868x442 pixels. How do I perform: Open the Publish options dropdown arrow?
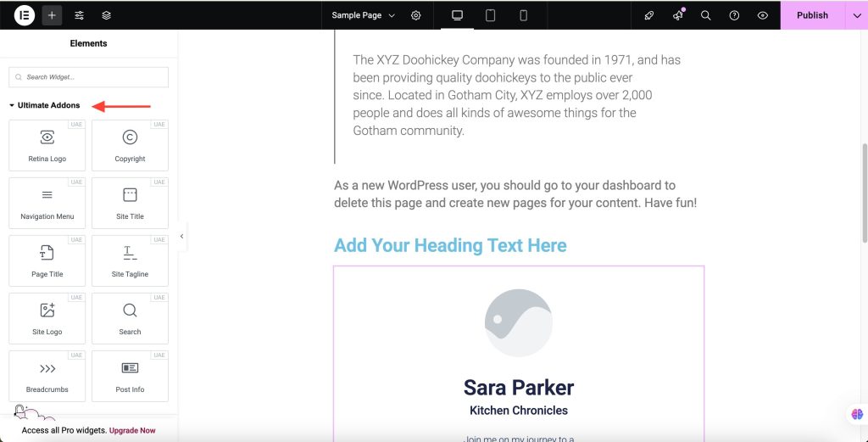tap(856, 15)
